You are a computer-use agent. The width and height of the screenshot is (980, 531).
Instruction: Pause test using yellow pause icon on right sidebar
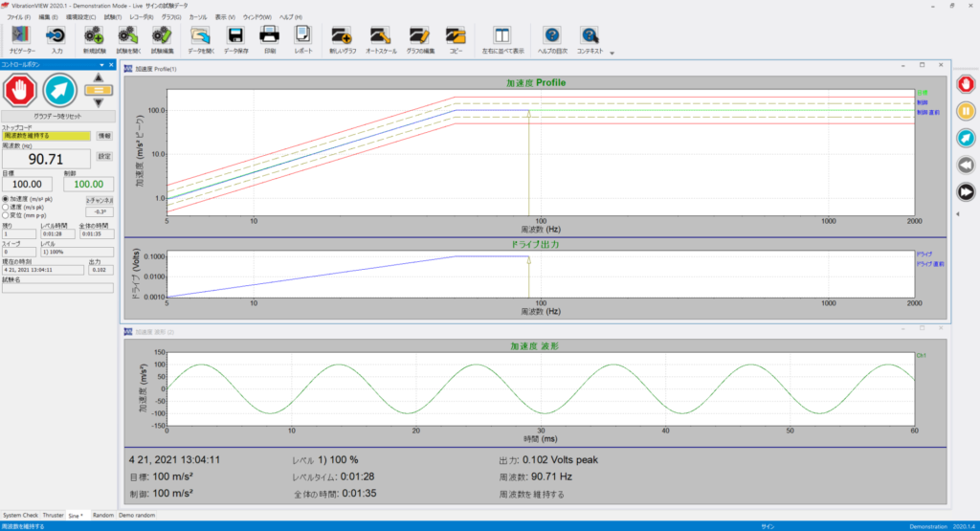coord(966,111)
